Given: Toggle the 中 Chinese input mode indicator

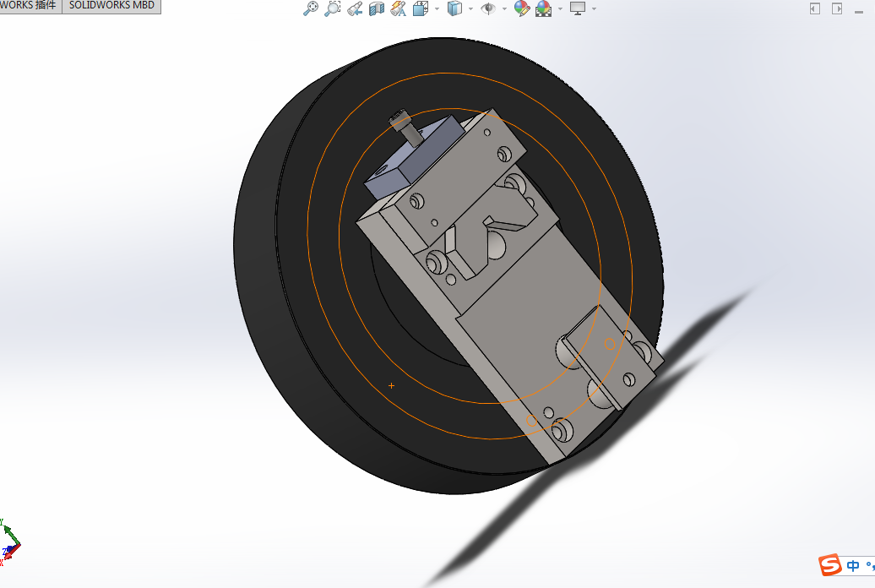Looking at the screenshot, I should tap(853, 566).
